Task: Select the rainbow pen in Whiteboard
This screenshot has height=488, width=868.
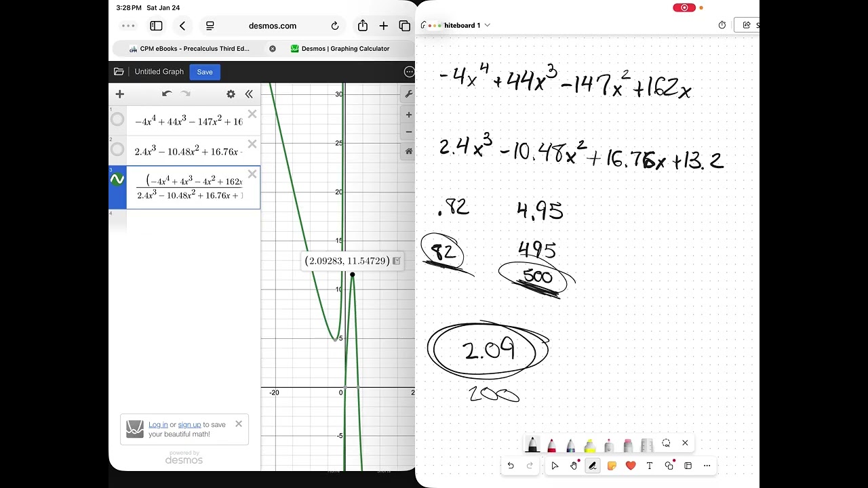Action: click(x=570, y=444)
